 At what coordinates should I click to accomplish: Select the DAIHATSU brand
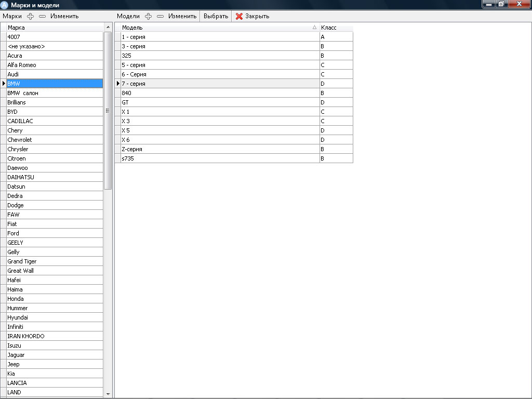tap(55, 177)
